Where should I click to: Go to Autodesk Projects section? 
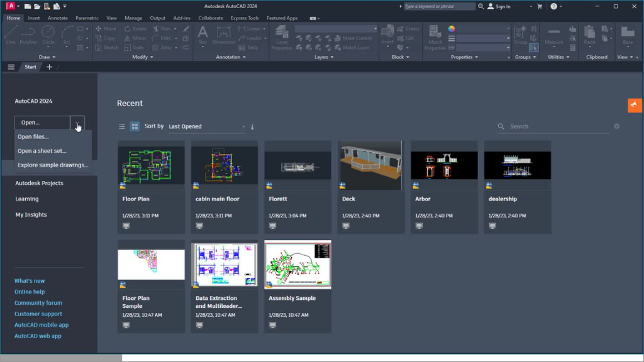[39, 183]
